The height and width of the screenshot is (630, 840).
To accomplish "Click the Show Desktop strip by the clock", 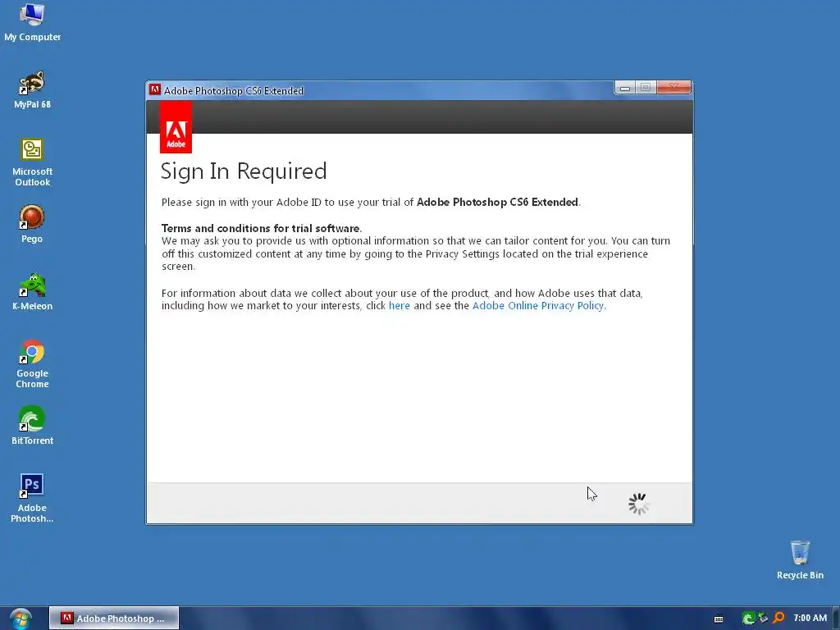I will tap(836, 619).
